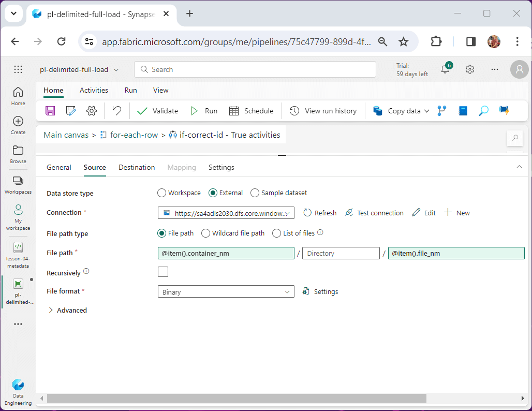Image resolution: width=532 pixels, height=411 pixels.
Task: Click the pipeline settings gear icon
Action: (92, 111)
